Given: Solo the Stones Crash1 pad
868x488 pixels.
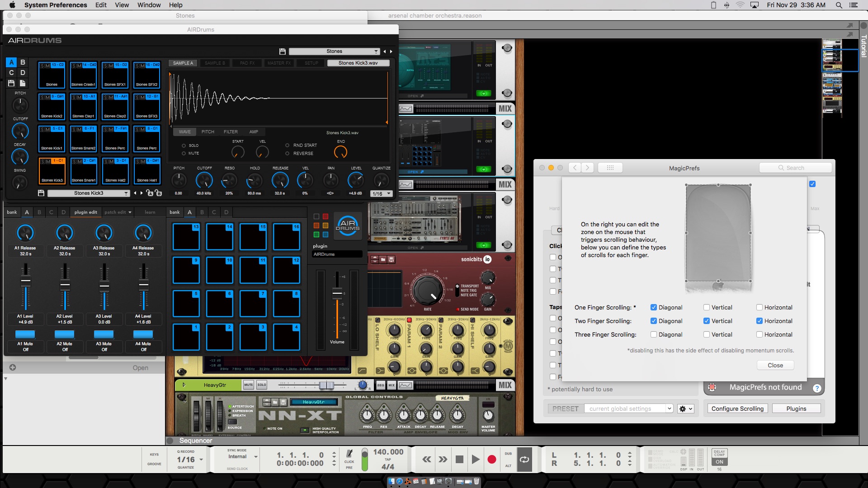Looking at the screenshot, I should [74, 66].
